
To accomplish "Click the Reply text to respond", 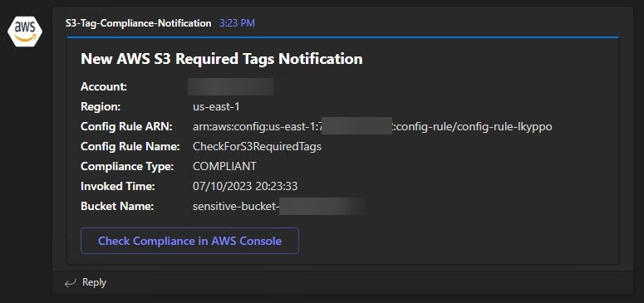I will 95,282.
